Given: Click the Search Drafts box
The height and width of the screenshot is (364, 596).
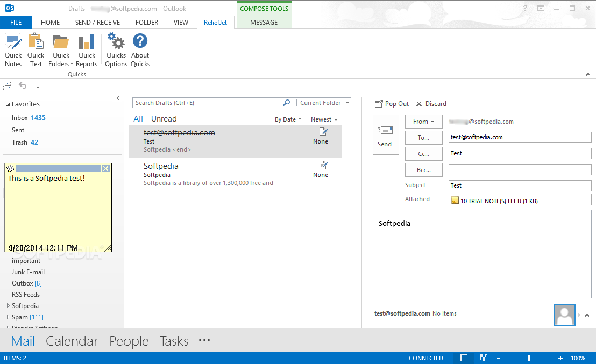Looking at the screenshot, I should pos(208,103).
